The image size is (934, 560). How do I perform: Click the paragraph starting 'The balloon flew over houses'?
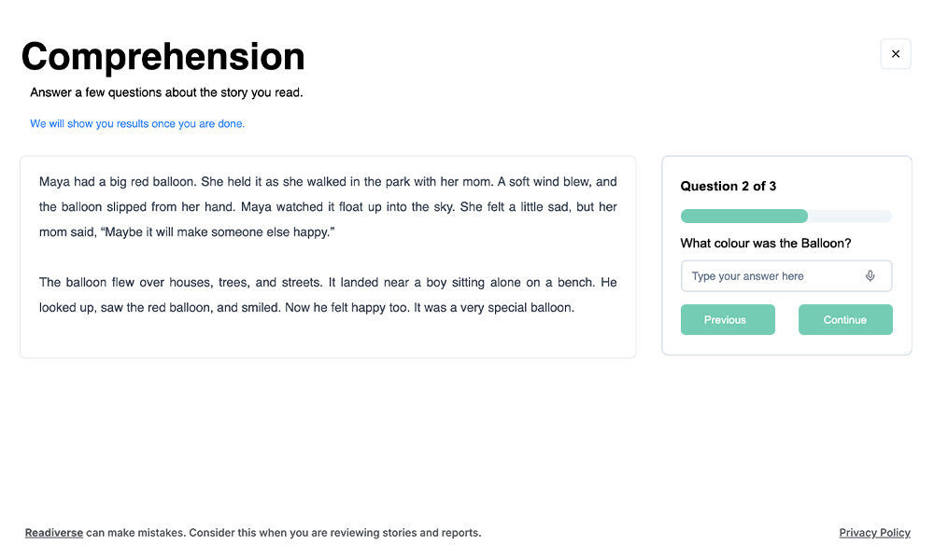[x=328, y=295]
